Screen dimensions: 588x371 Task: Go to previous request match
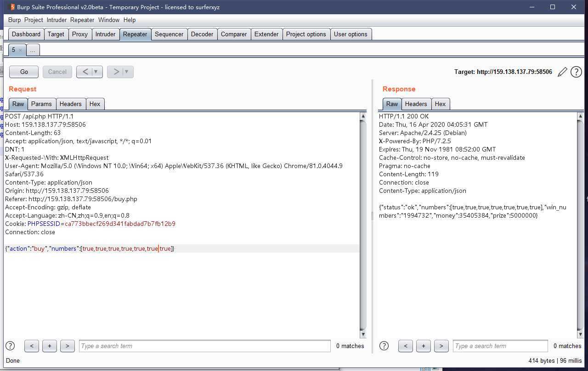tap(32, 346)
